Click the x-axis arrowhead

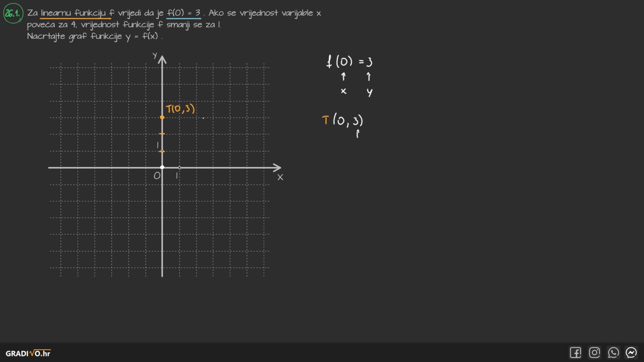pos(278,168)
